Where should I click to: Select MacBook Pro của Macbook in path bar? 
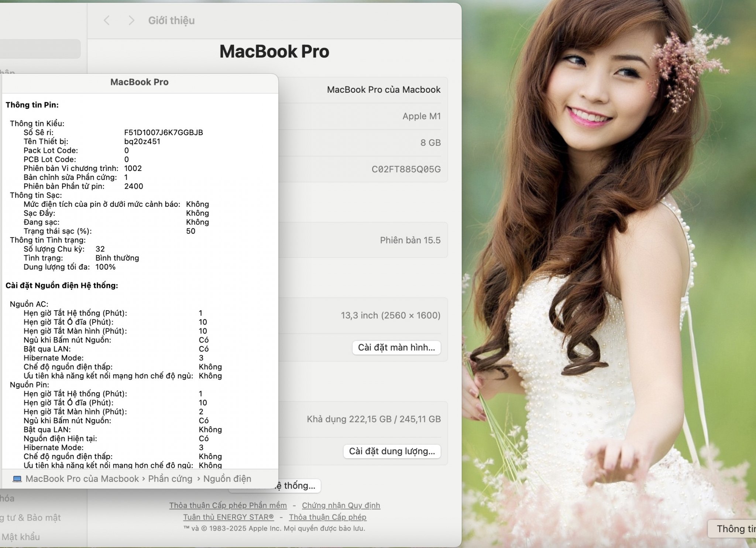[x=82, y=479]
